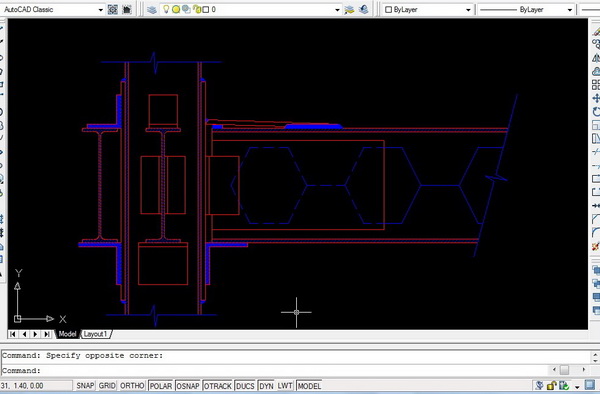Screen dimensions: 600x394
Task: Select the Break at Point tool
Action: tap(596, 179)
